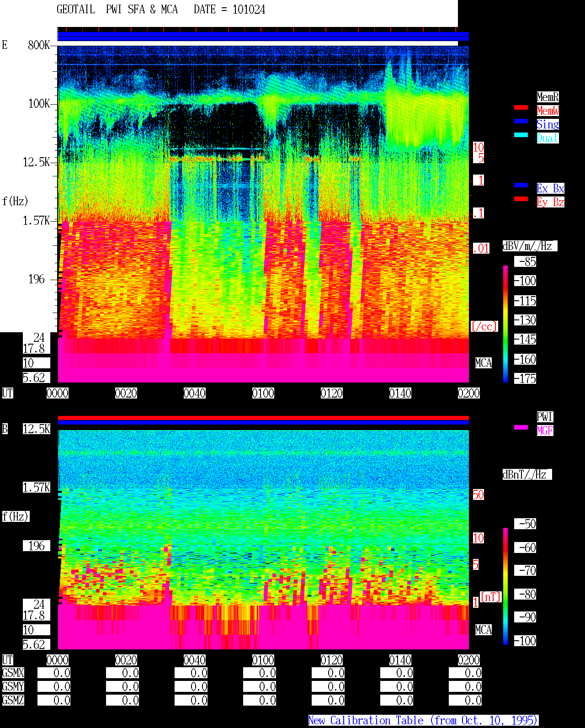585x728 pixels.
Task: Click the -50 color scale value
Action: (525, 524)
